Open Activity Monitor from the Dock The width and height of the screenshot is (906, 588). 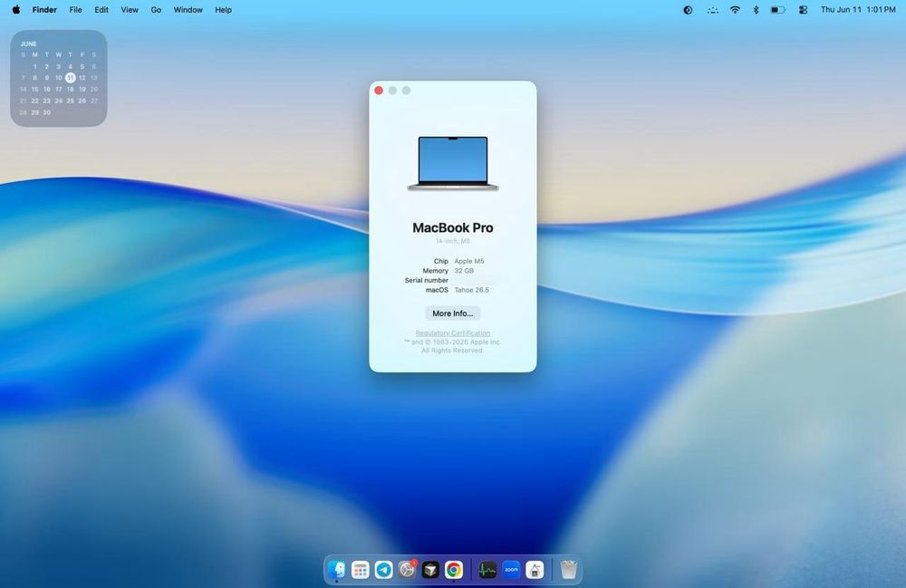point(487,570)
